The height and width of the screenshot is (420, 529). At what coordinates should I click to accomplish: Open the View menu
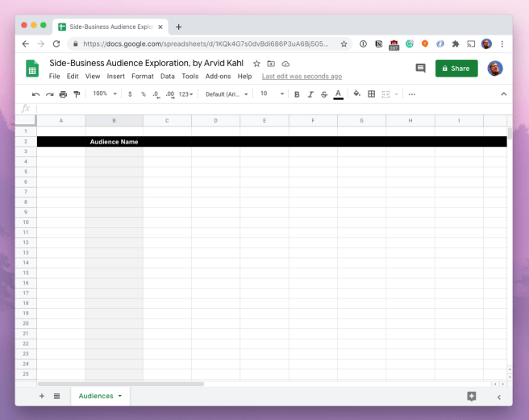click(93, 77)
